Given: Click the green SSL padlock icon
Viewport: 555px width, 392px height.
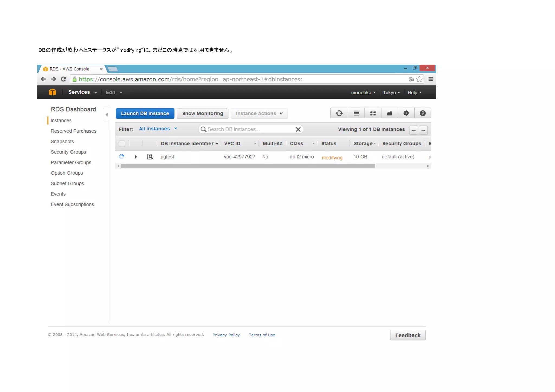Looking at the screenshot, I should coord(74,79).
